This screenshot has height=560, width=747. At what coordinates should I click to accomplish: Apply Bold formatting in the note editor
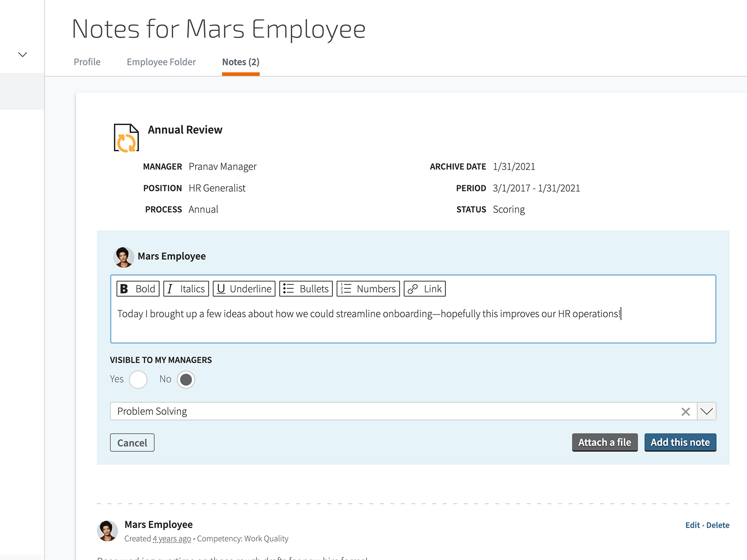[x=138, y=289]
